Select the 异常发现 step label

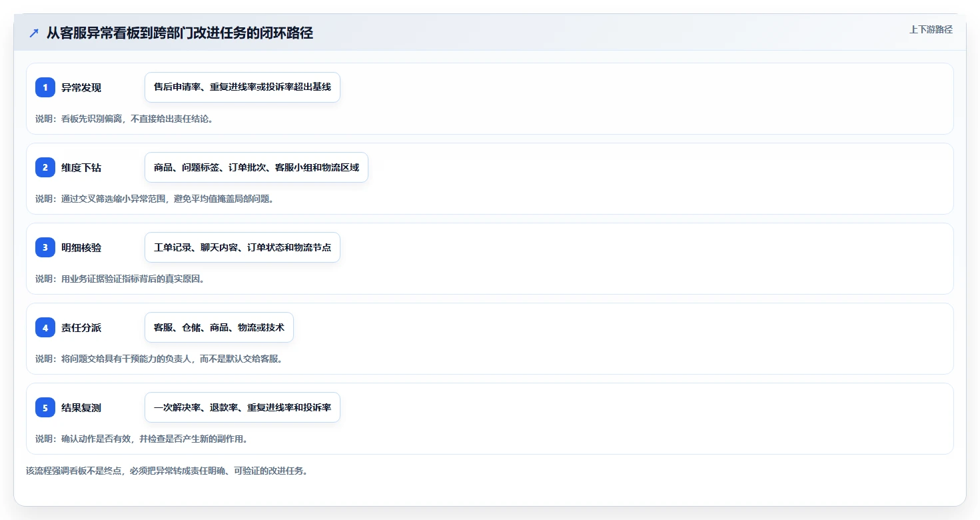click(x=81, y=87)
